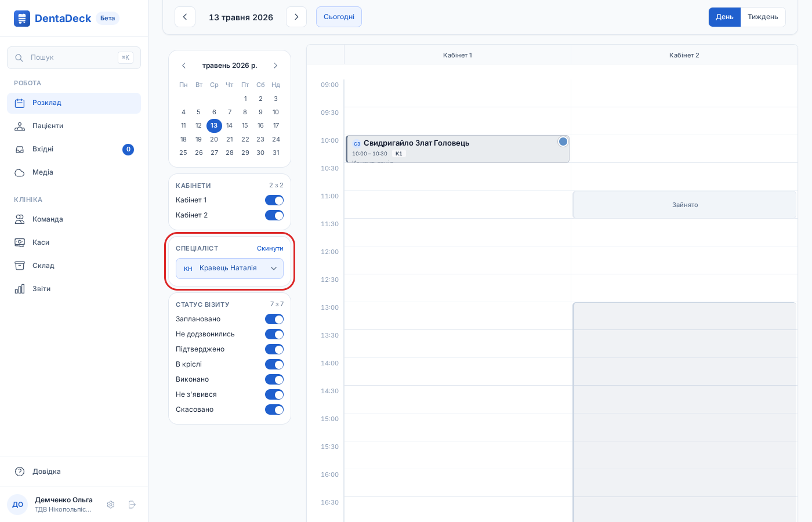
Task: Go to next day with right arrow
Action: click(x=296, y=17)
